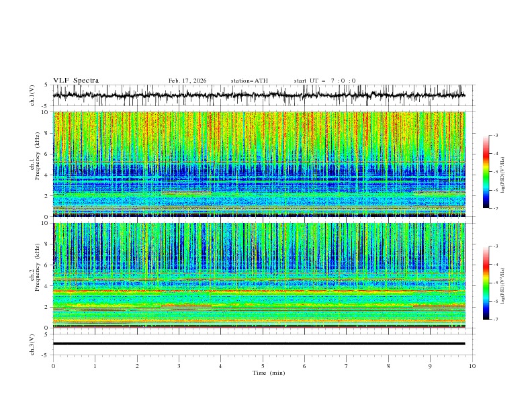The image size is (532, 411).
Task: Click time axis tick label "5"
Action: click(x=263, y=366)
